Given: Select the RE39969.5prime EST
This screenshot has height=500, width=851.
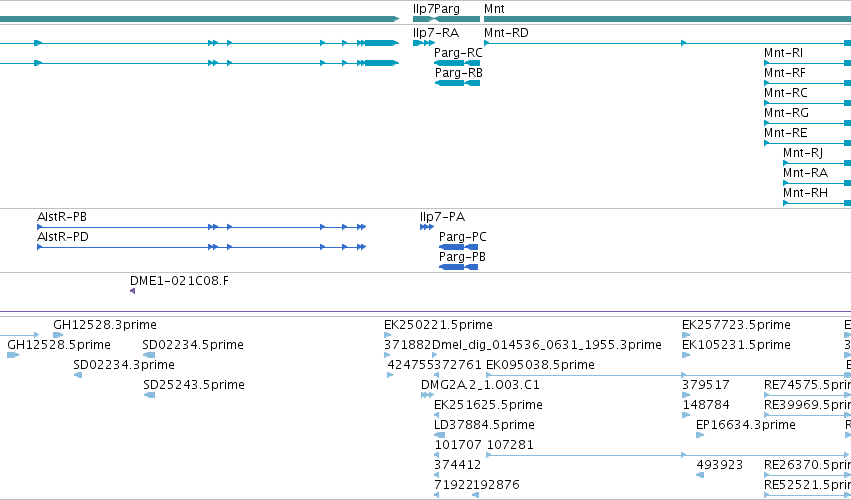Looking at the screenshot, I should pyautogui.click(x=807, y=406).
